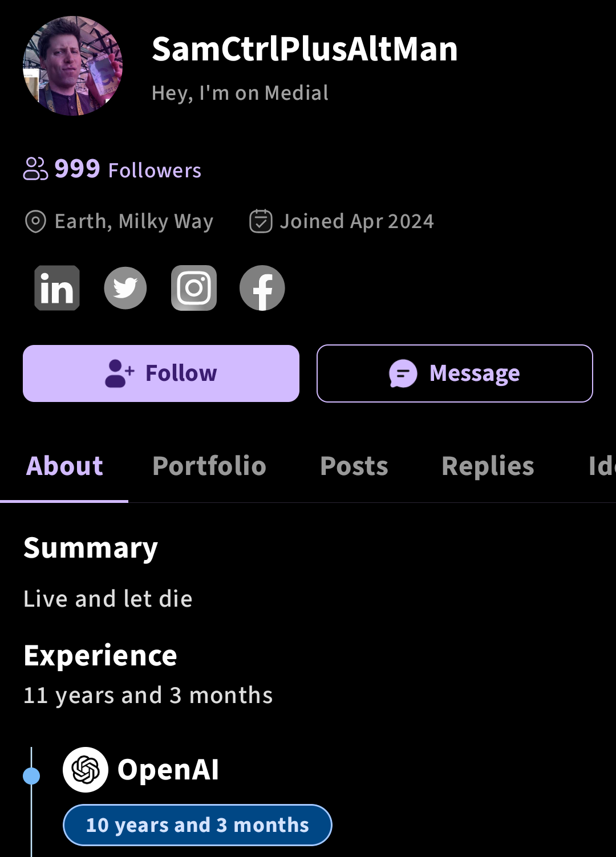Switch to the Portfolio tab
This screenshot has width=616, height=857.
[x=209, y=466]
